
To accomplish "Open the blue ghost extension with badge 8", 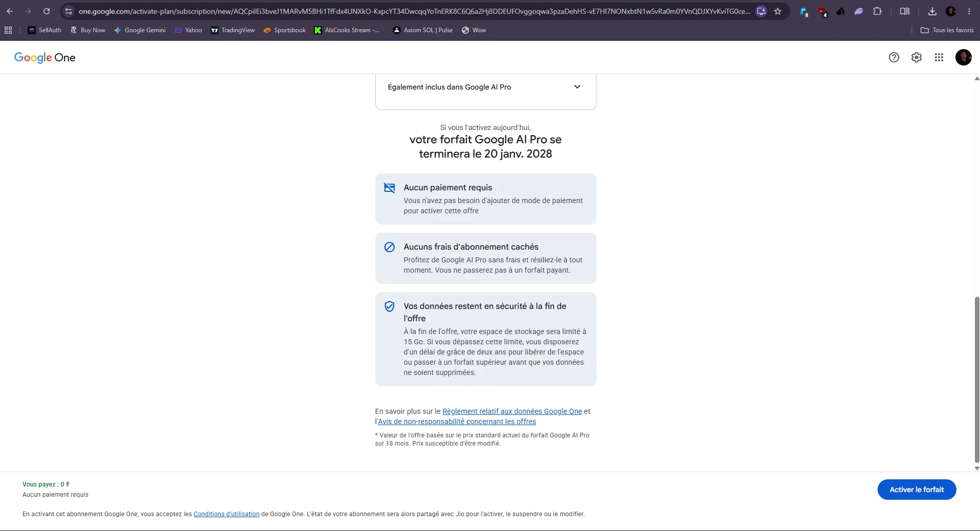I will (804, 11).
